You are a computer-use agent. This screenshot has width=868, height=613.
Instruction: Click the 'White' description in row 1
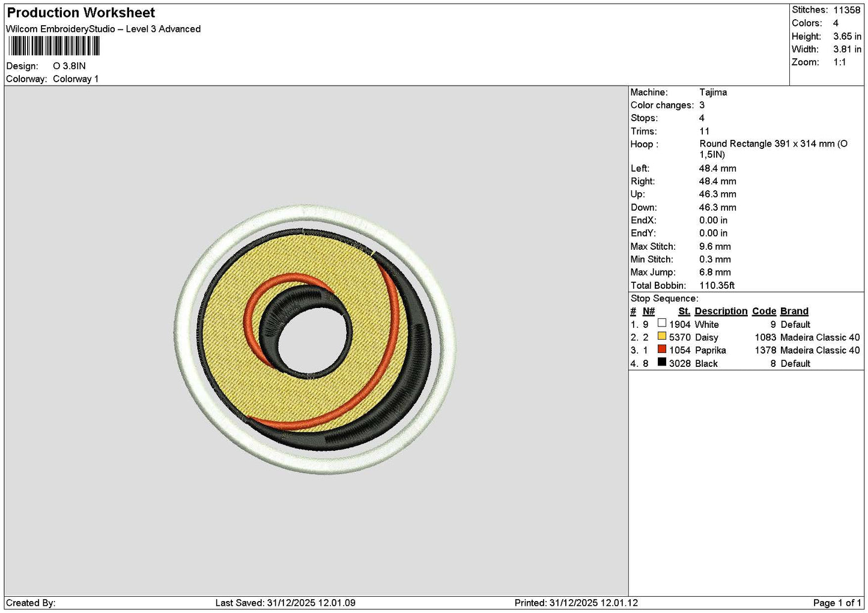pos(706,325)
